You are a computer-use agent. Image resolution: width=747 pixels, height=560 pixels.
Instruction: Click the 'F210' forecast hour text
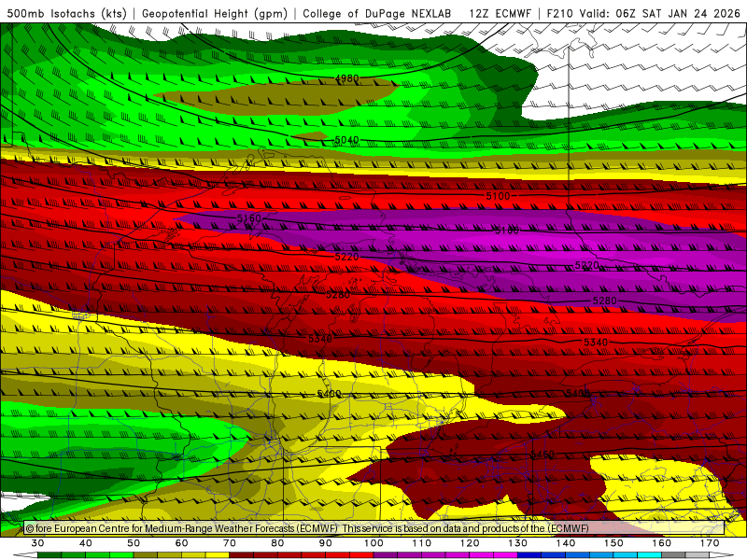point(559,13)
